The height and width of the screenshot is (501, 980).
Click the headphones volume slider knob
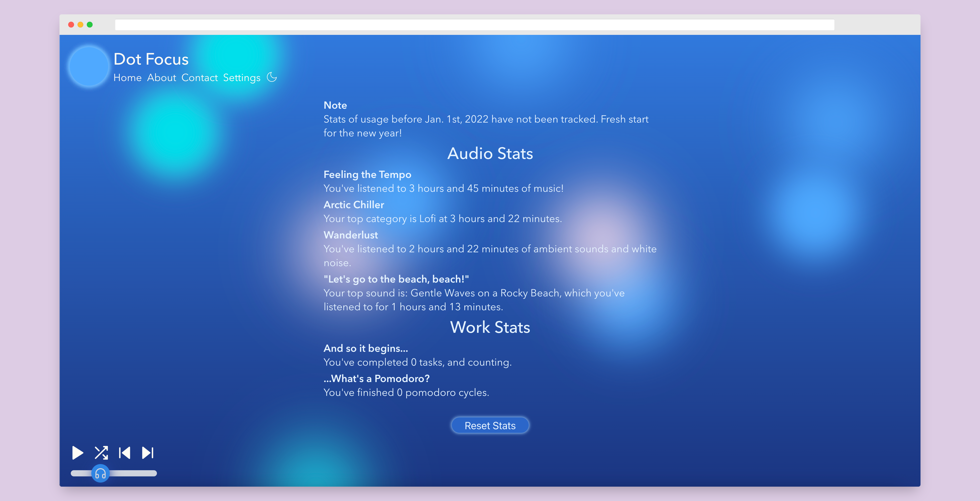click(x=101, y=473)
